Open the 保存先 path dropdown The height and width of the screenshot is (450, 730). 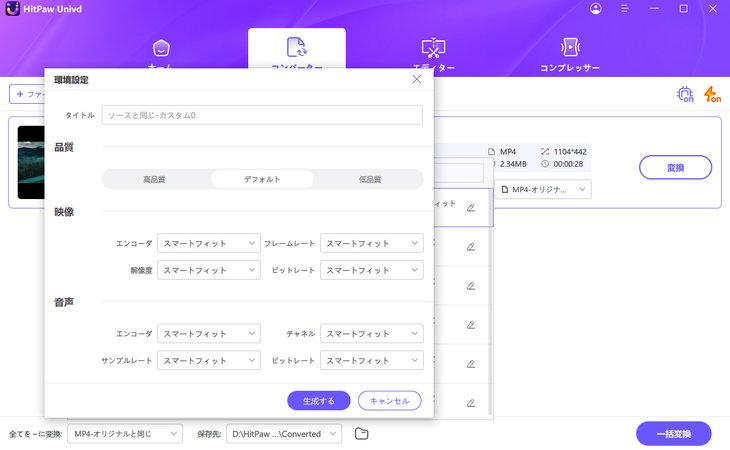(x=284, y=434)
